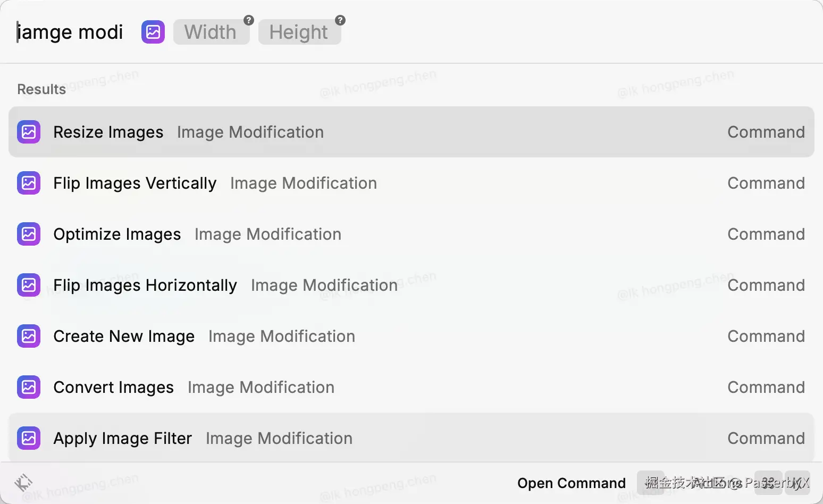
Task: Show help for the Width argument
Action: click(x=249, y=20)
